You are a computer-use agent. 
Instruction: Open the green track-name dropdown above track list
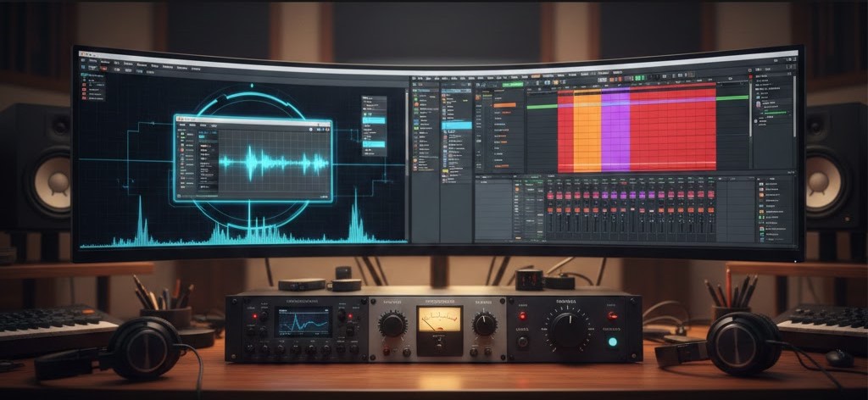pyautogui.click(x=513, y=85)
